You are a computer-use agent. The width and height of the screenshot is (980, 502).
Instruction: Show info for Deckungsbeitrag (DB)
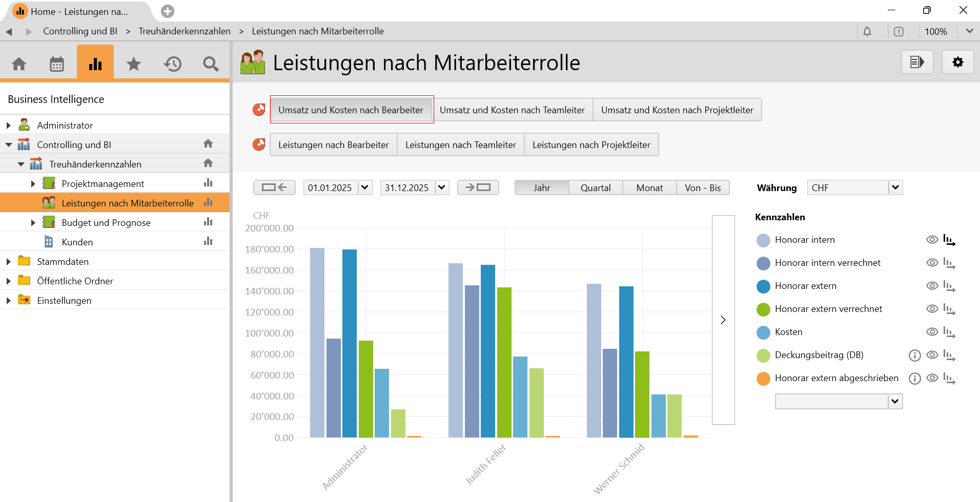914,355
